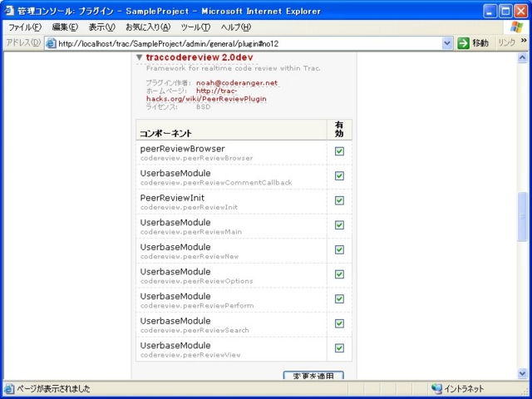This screenshot has width=532, height=399.
Task: Click the codereview.peerReviewView text
Action: [190, 355]
